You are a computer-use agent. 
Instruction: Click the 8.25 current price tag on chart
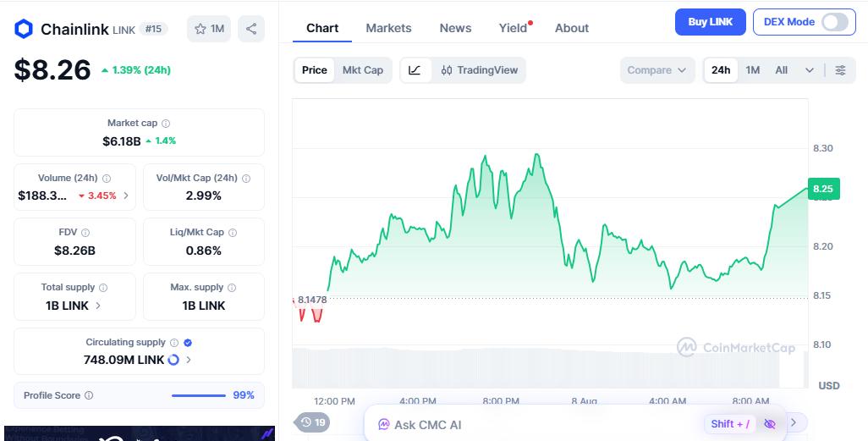tap(823, 189)
